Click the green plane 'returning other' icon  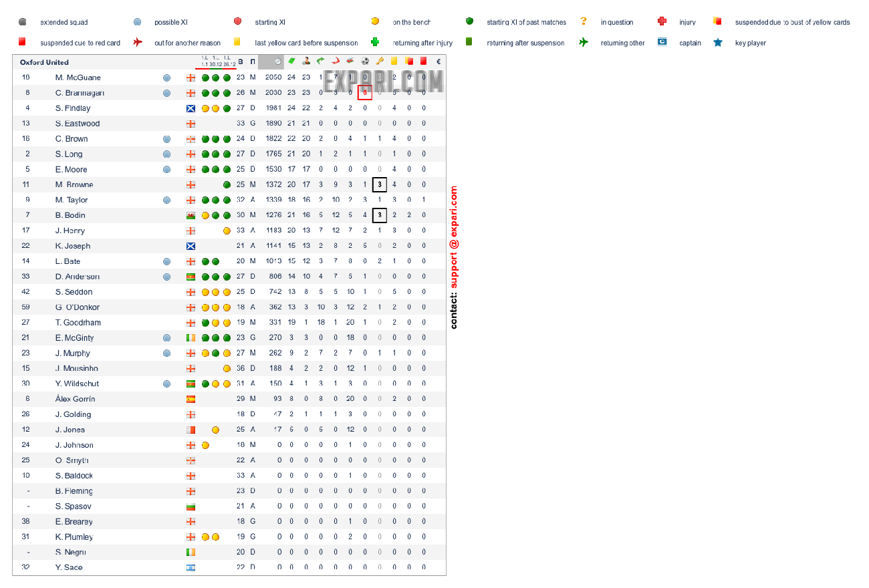coord(584,43)
